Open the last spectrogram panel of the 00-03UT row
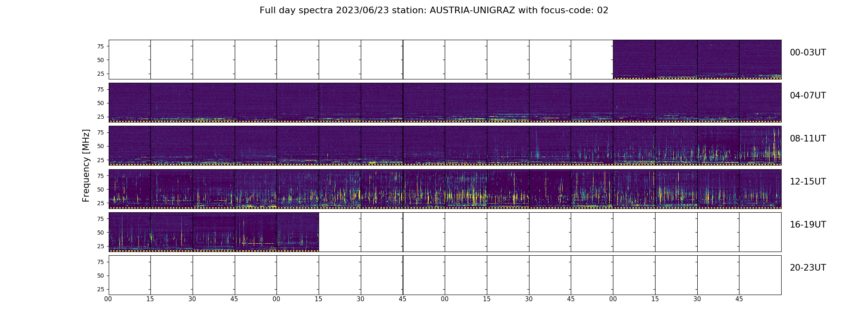Viewport: 868px width, 331px height. point(760,60)
